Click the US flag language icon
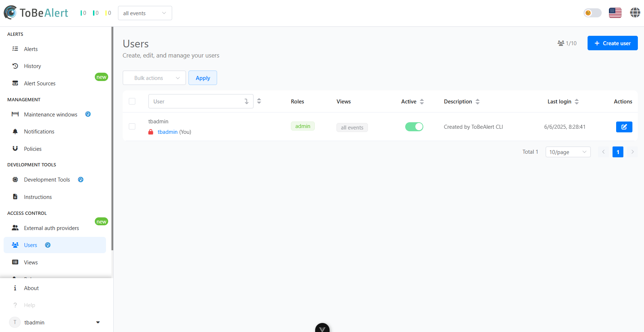 pyautogui.click(x=615, y=13)
